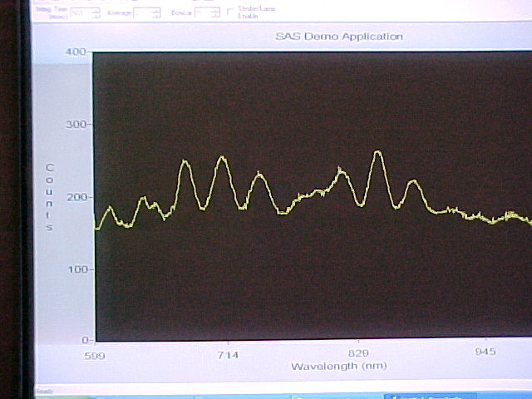
Task: Click the Average spinner arrows
Action: 158,13
